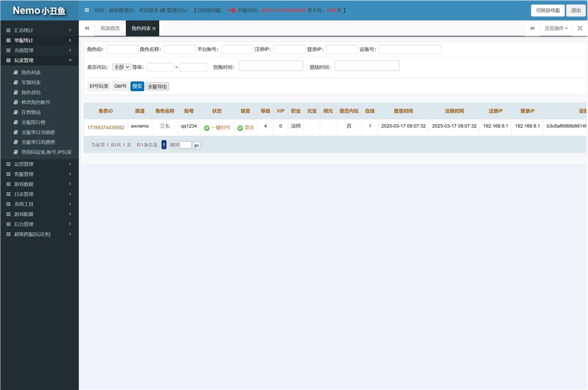Open the 是否内玩 dropdown showing 全部
The width and height of the screenshot is (588, 390).
point(121,67)
